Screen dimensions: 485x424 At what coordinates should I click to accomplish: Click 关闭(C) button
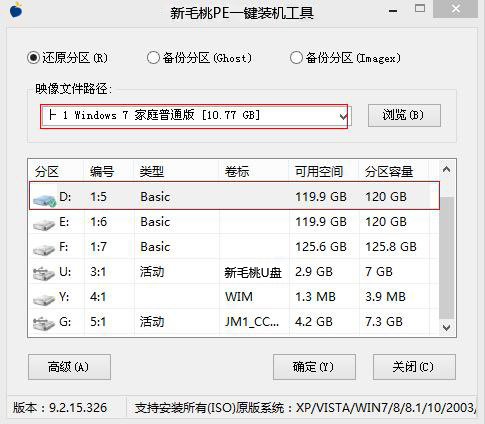(414, 367)
